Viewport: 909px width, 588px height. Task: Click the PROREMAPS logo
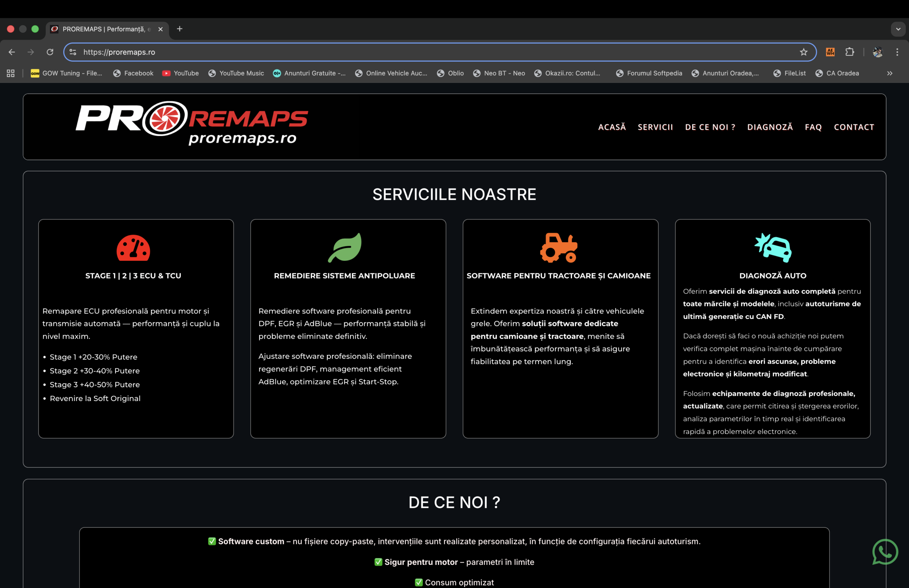point(192,123)
